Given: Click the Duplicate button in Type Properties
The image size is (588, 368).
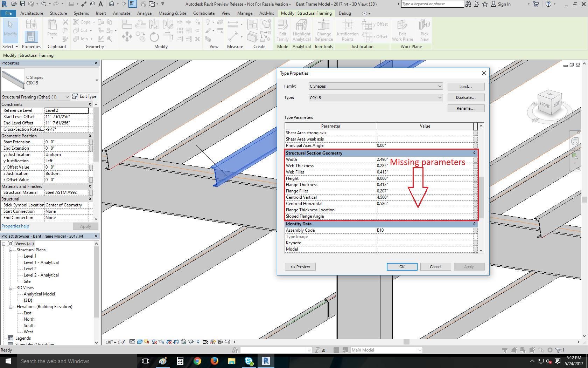Looking at the screenshot, I should tap(466, 97).
